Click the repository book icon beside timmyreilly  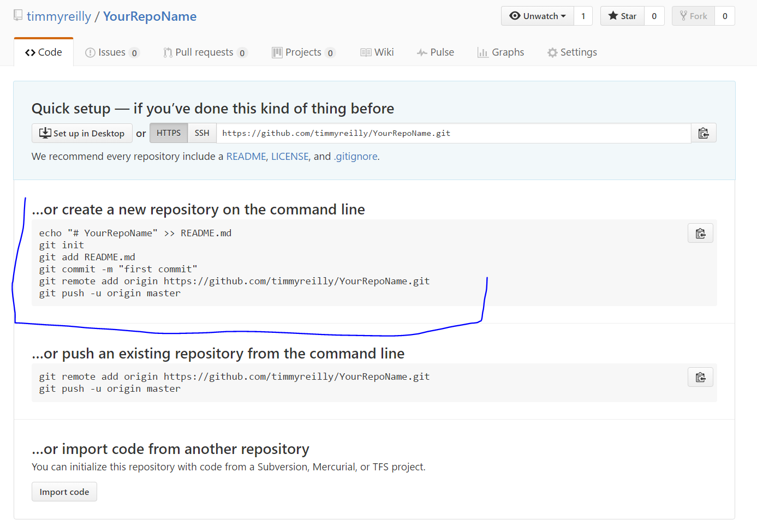[x=18, y=15]
